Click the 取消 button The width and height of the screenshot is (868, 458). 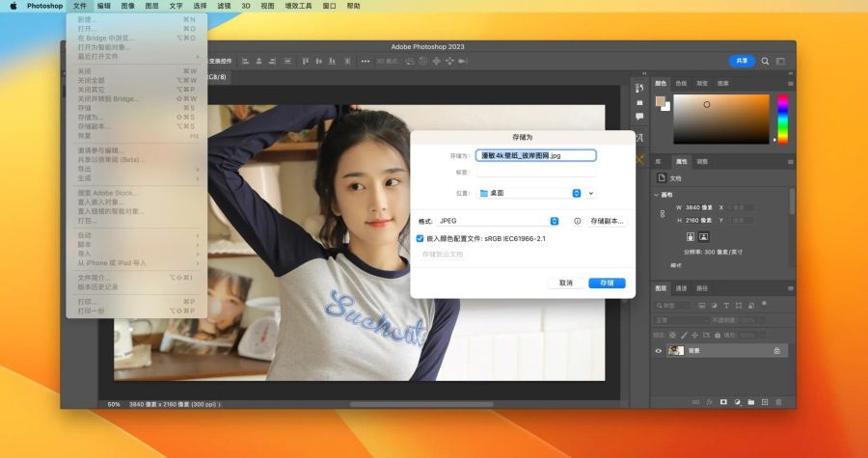pyautogui.click(x=566, y=283)
